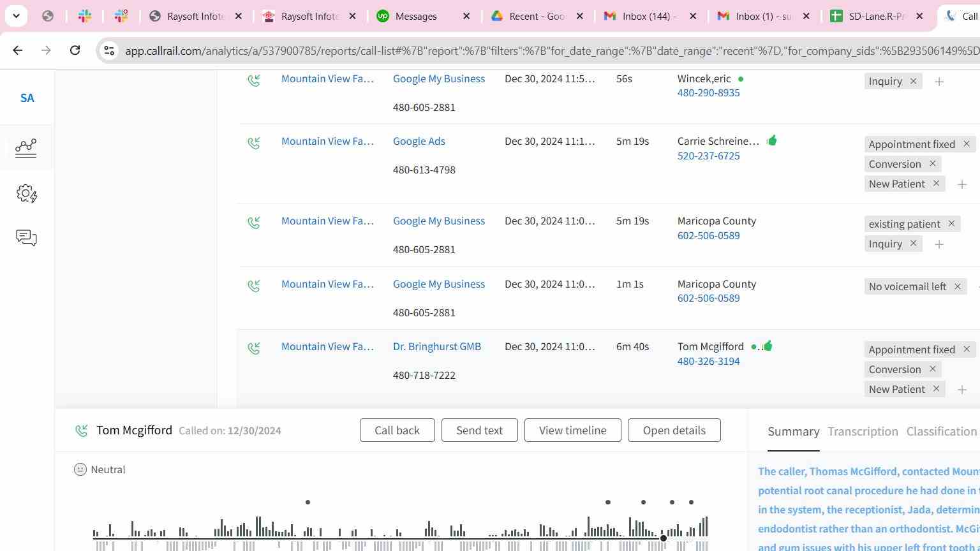The image size is (980, 551).
Task: Click inbound call icon for 1m 1s Maricopa County row
Action: point(254,285)
